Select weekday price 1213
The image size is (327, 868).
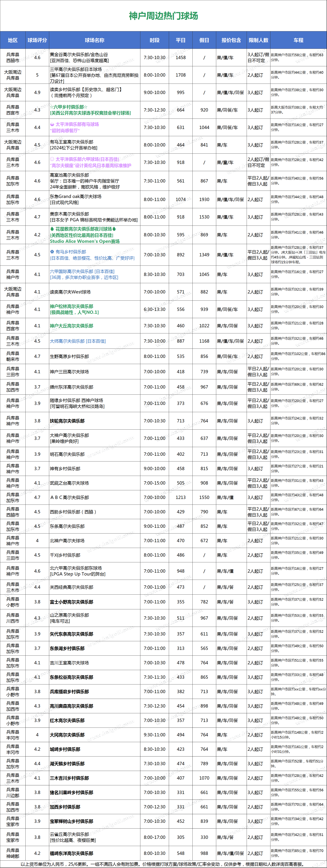tap(181, 498)
